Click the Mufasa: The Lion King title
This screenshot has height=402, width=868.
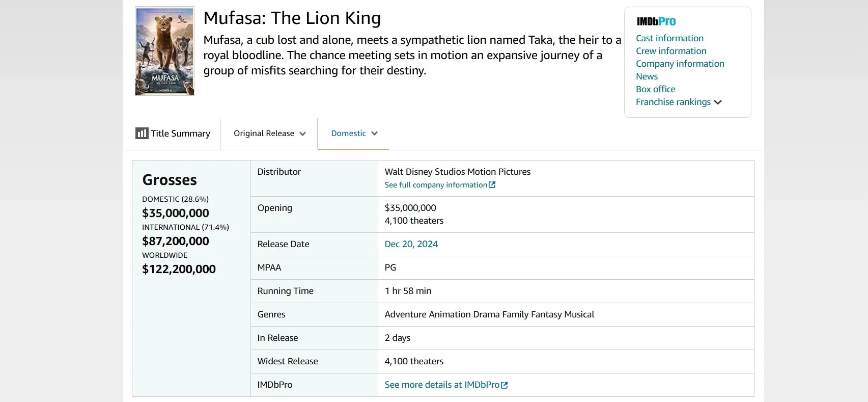[292, 18]
